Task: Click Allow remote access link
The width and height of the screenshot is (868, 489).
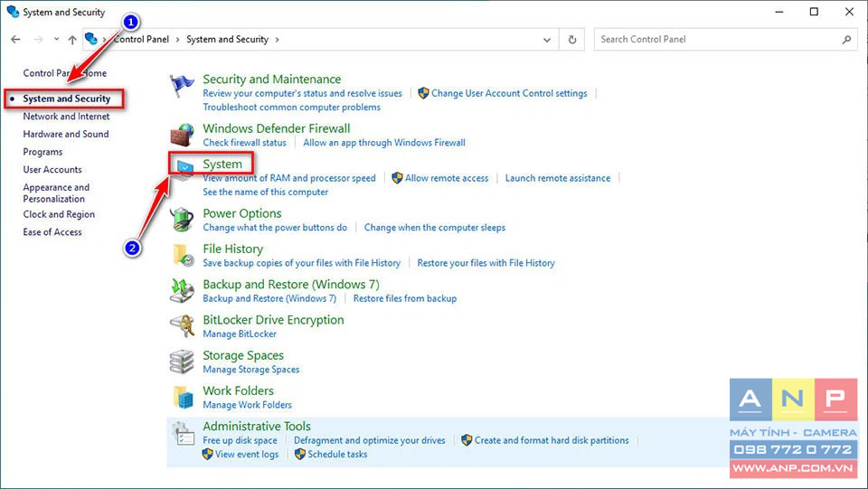Action: (x=446, y=177)
